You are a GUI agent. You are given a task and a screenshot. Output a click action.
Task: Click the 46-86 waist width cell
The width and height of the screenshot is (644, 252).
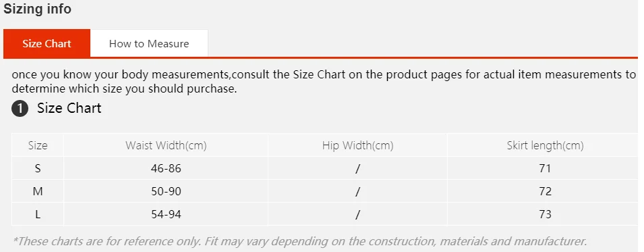[x=166, y=168]
